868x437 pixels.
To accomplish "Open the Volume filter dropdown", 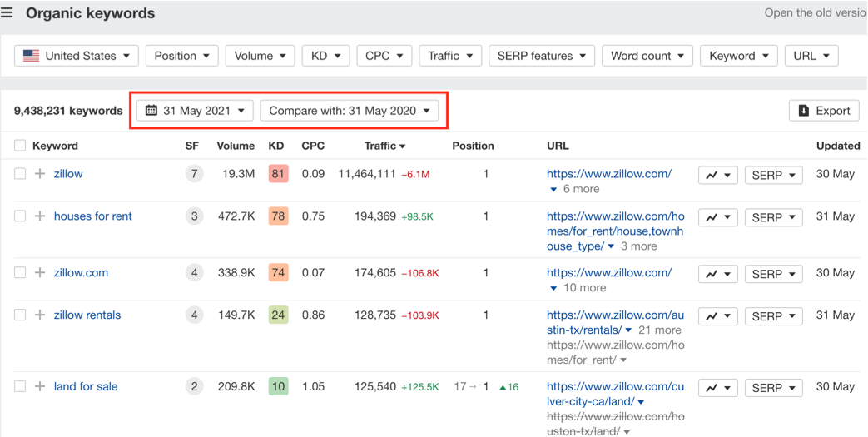I will pos(260,56).
